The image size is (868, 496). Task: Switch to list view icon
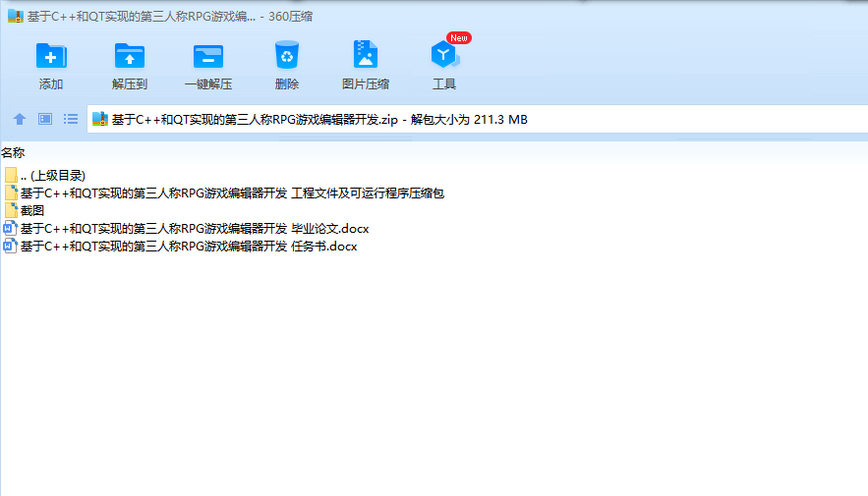[x=71, y=119]
